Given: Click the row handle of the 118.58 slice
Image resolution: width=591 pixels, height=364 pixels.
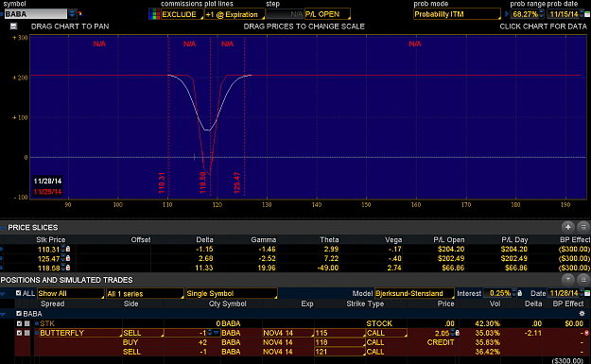Looking at the screenshot, I should click(x=1, y=268).
